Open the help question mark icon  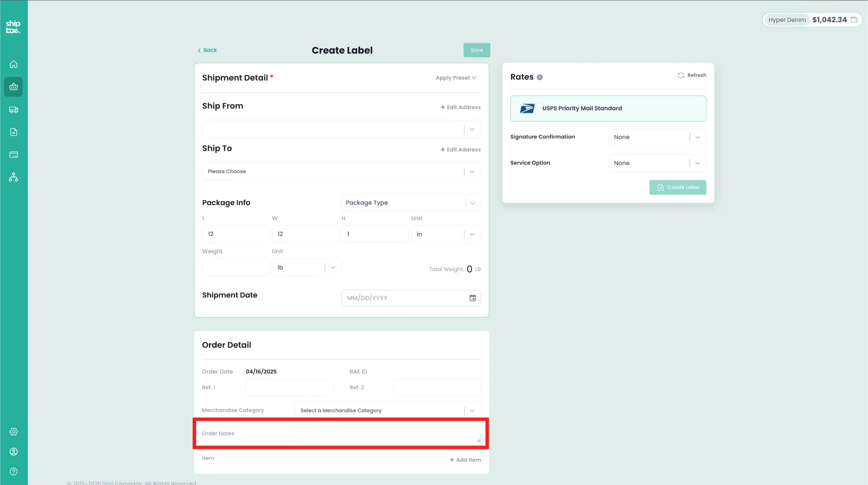pos(13,472)
